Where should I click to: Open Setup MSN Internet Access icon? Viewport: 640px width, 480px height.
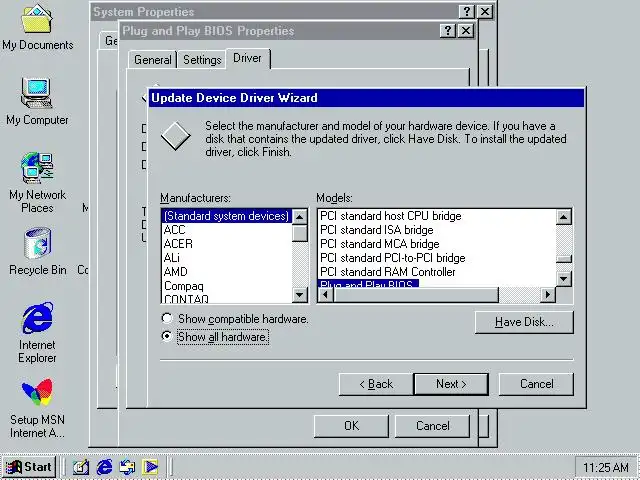click(37, 408)
